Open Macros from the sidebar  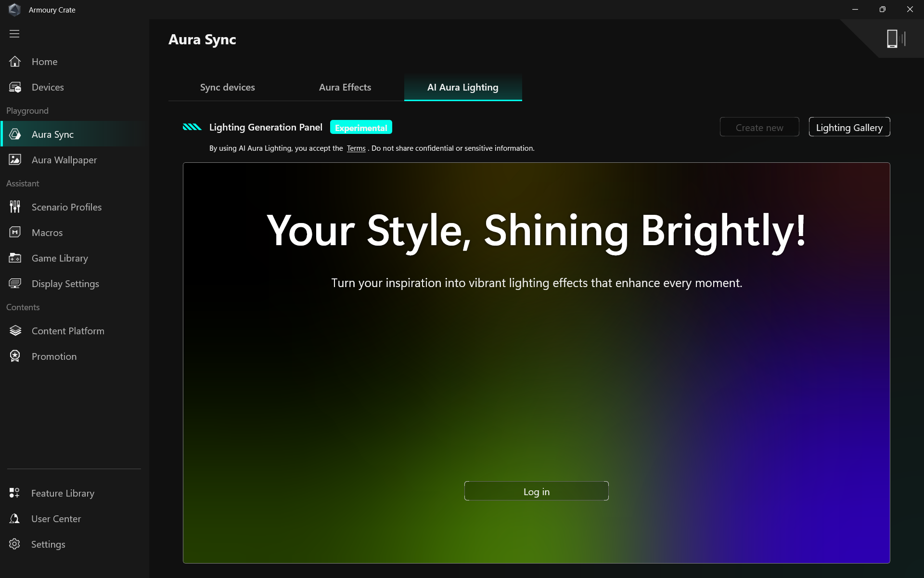[x=47, y=233]
